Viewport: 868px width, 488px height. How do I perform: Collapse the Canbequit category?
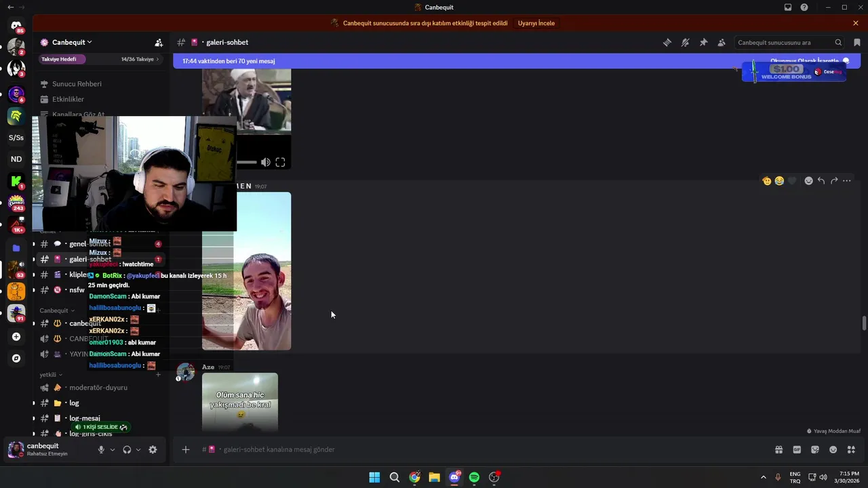click(x=57, y=310)
